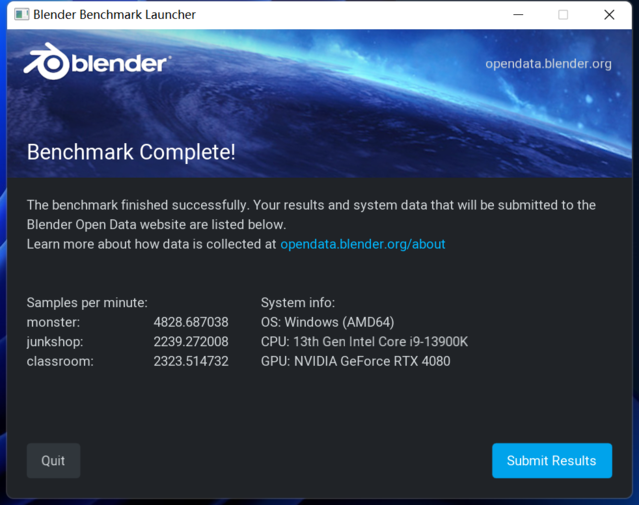Click the opendata.blender.org header text
The height and width of the screenshot is (505, 639).
pyautogui.click(x=548, y=64)
